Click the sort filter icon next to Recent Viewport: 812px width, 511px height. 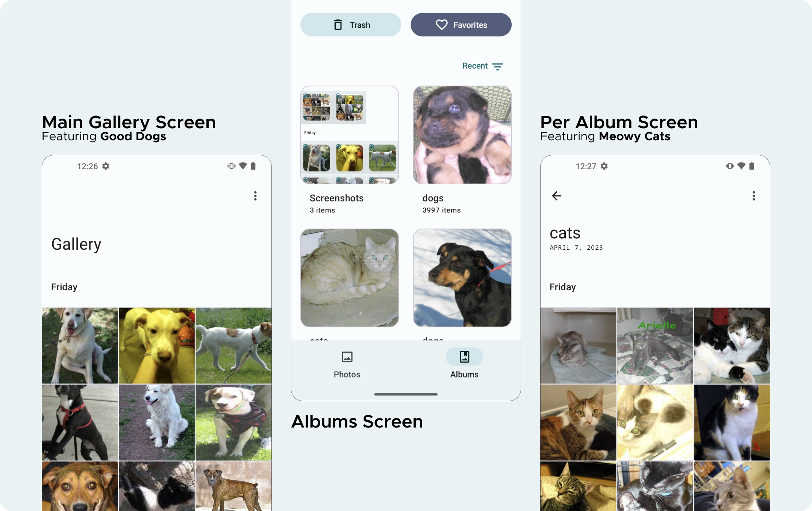pyautogui.click(x=497, y=67)
